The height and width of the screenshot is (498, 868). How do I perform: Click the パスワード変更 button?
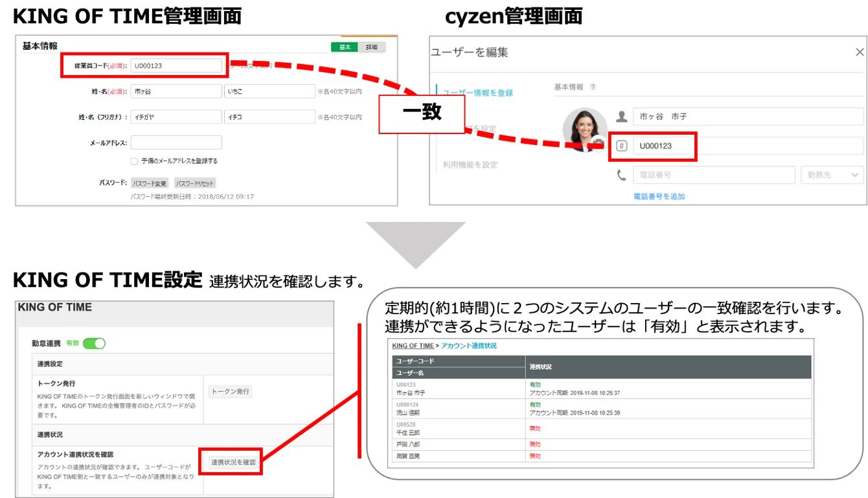150,183
